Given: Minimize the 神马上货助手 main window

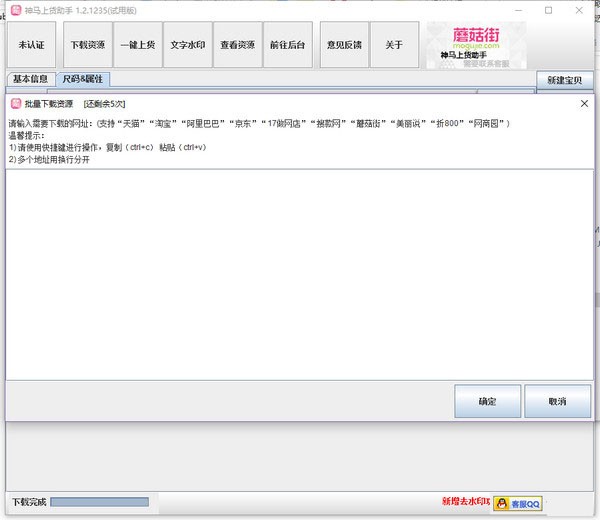Looking at the screenshot, I should click(518, 10).
